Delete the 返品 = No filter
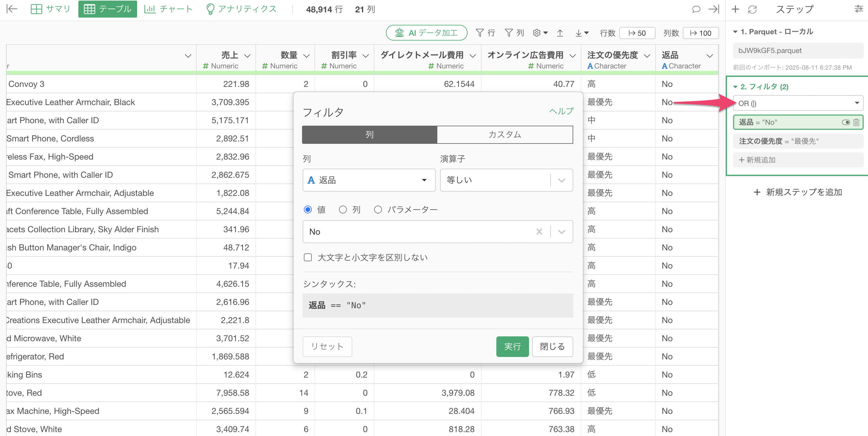Screen dimensions: 868x436 click(x=856, y=122)
